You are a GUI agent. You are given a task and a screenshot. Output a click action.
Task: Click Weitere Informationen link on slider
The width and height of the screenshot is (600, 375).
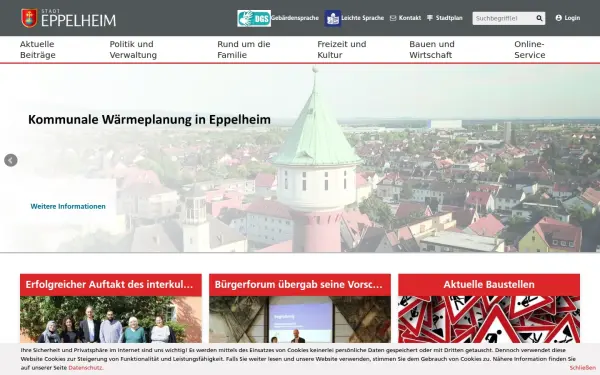(x=68, y=206)
